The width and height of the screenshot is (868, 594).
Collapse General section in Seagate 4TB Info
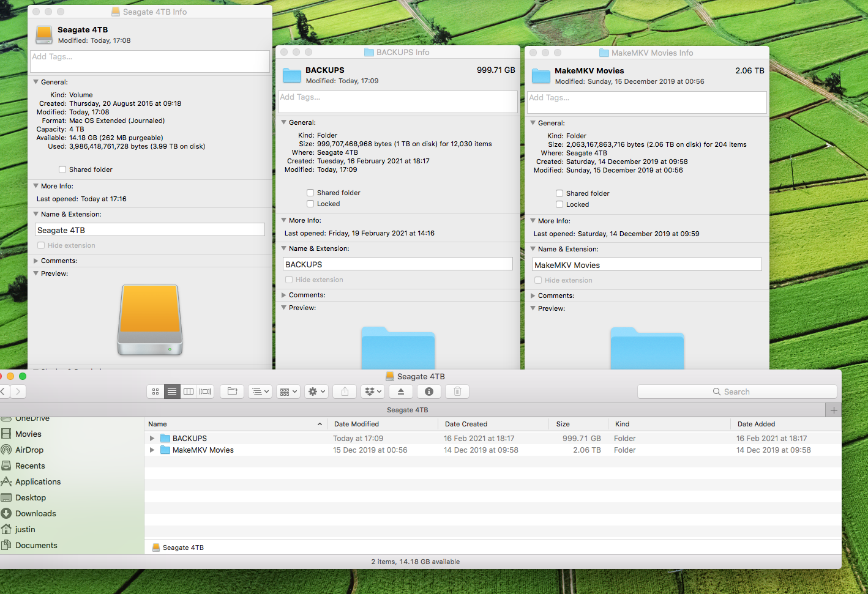tap(36, 82)
